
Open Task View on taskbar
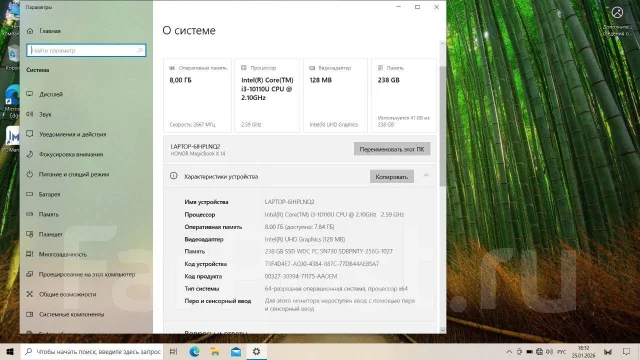(x=173, y=351)
